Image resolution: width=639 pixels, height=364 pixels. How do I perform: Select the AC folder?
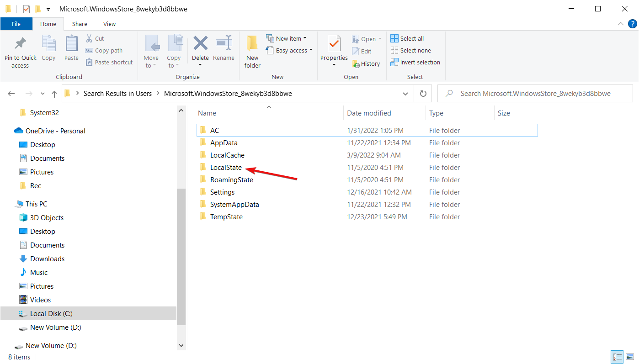click(367, 130)
